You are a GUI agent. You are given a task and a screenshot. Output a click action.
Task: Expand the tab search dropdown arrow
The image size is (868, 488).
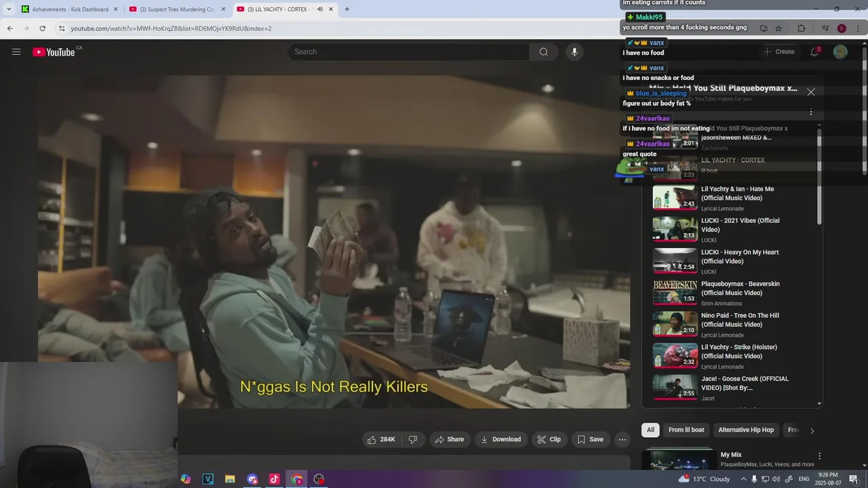pos(9,9)
